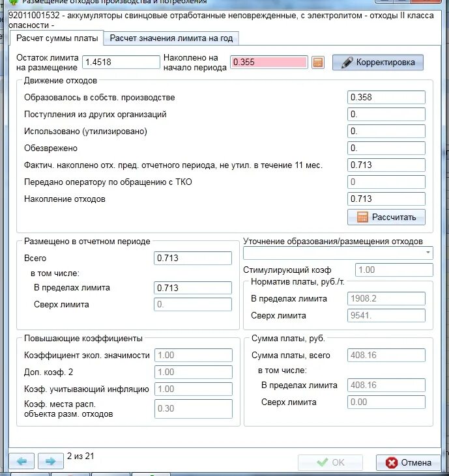Screen dimensions: 449x476
Task: Click В пределах лимита field under Размещено
Action: tap(193, 288)
